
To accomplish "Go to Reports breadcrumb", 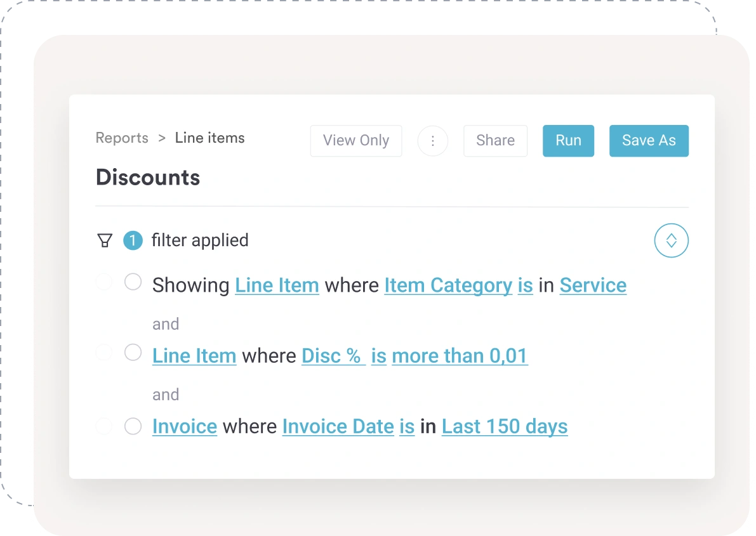I will [x=122, y=138].
